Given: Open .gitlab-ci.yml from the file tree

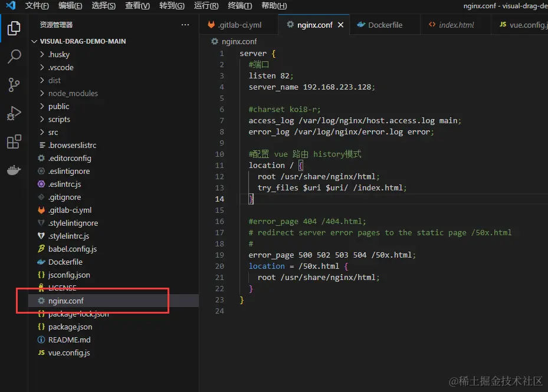Looking at the screenshot, I should [x=113, y=210].
